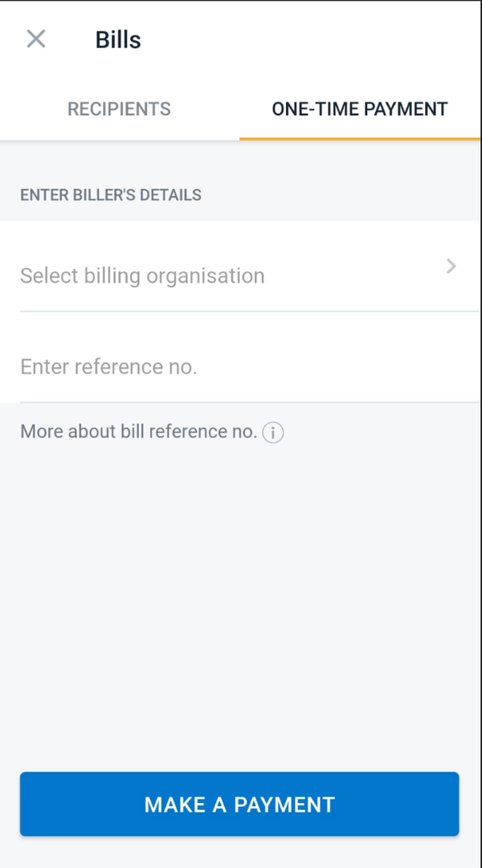Click More about bill reference no. text
This screenshot has width=482, height=868.
135,431
